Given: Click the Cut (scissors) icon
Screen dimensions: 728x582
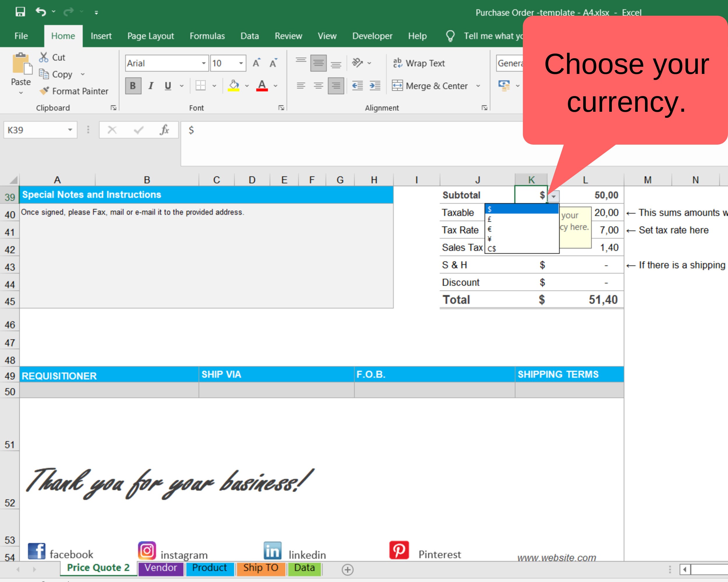Looking at the screenshot, I should coord(44,57).
